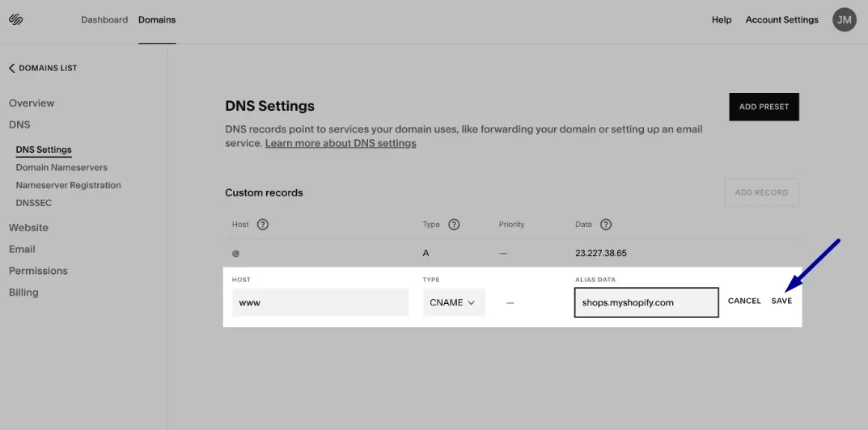Open Account Settings
Image resolution: width=868 pixels, height=430 pixels.
coord(781,20)
